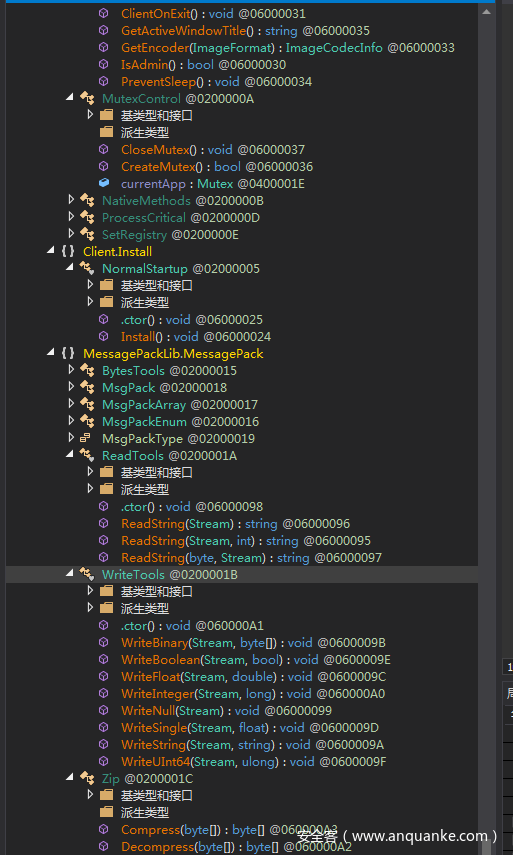
Task: Click the IsAdmin method icon
Action: pyautogui.click(x=104, y=65)
